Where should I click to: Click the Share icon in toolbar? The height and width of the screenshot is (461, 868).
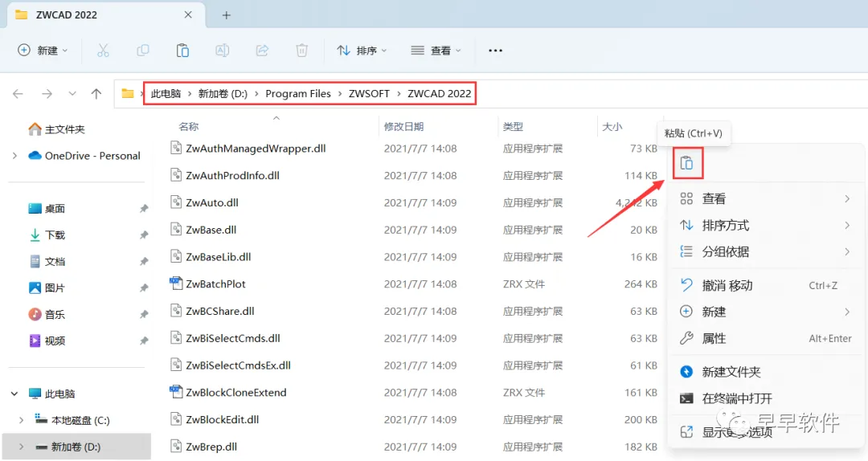[x=262, y=51]
